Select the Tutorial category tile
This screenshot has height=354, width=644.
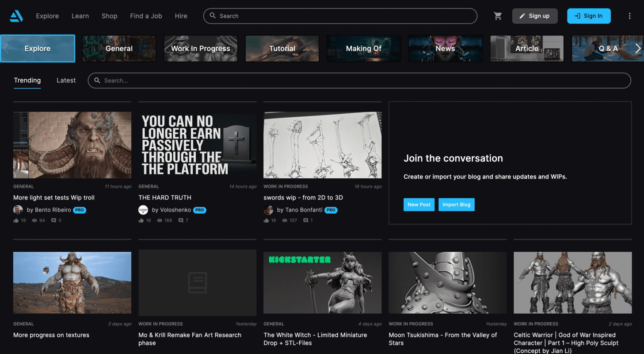click(x=282, y=49)
